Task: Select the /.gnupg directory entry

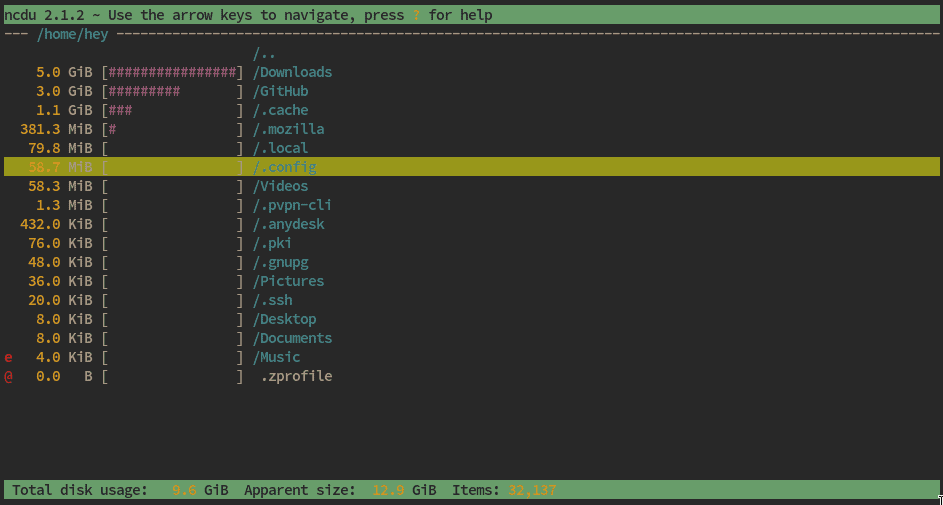Action: pyautogui.click(x=280, y=263)
